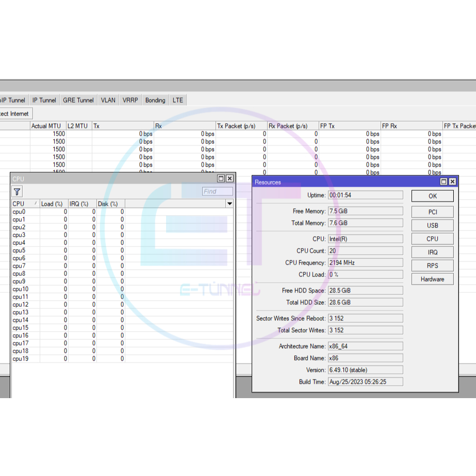Click the IRQ button in Resources
Viewport: 476px width, 476px height.
pos(432,252)
